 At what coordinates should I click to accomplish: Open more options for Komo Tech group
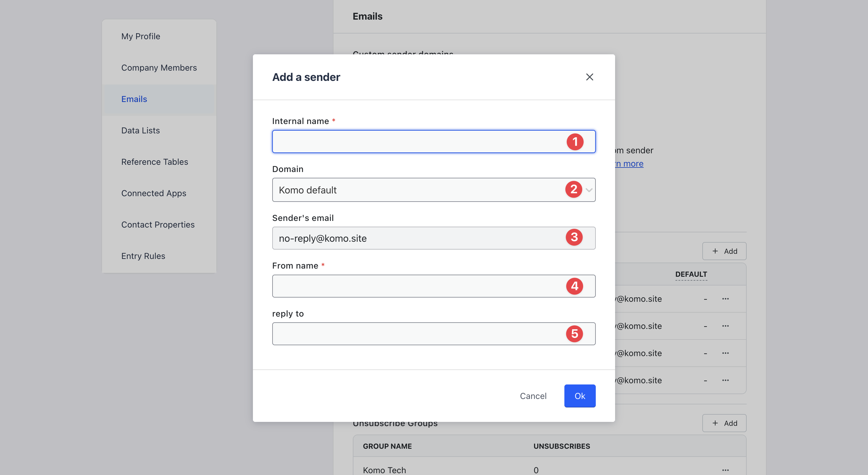click(x=726, y=470)
